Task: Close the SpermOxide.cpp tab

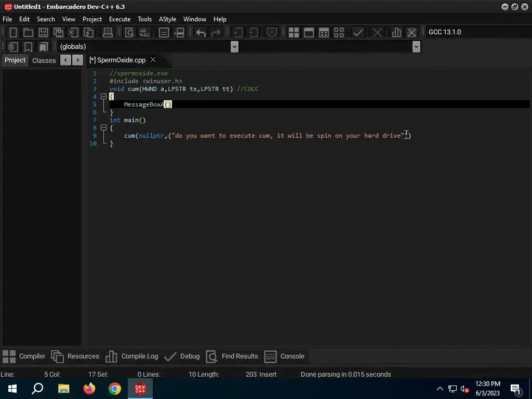Action: click(x=153, y=60)
